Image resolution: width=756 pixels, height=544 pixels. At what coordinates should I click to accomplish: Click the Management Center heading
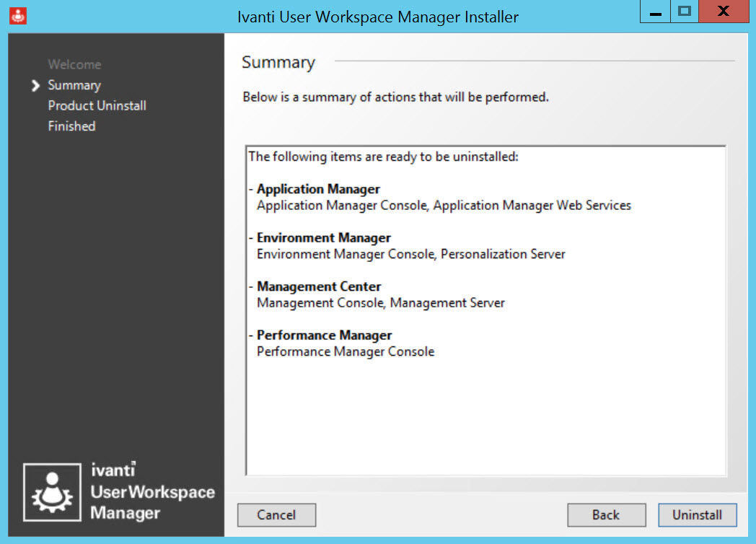click(319, 286)
